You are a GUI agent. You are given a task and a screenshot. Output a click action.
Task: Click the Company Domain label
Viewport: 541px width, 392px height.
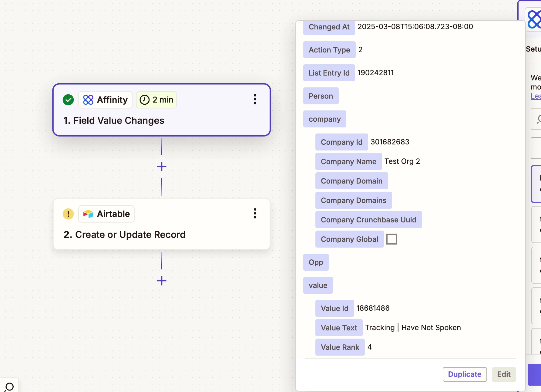pos(352,181)
